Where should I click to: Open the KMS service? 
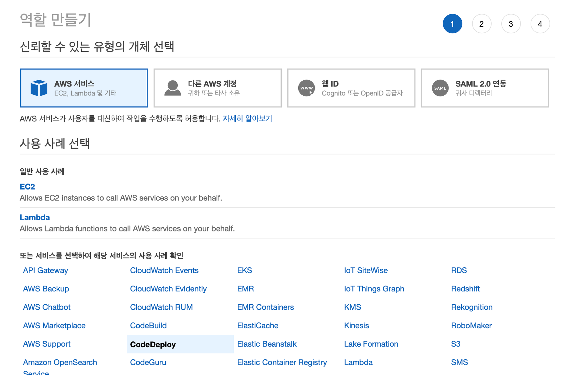pyautogui.click(x=353, y=307)
